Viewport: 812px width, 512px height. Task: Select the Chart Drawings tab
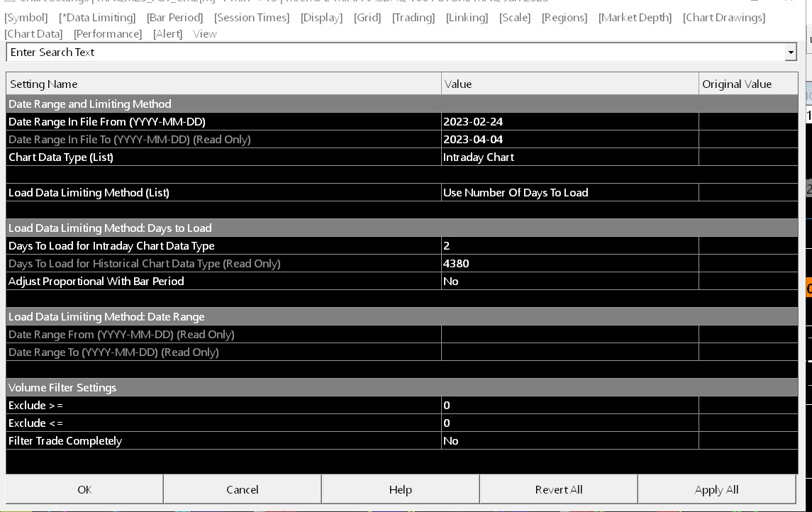pos(724,18)
